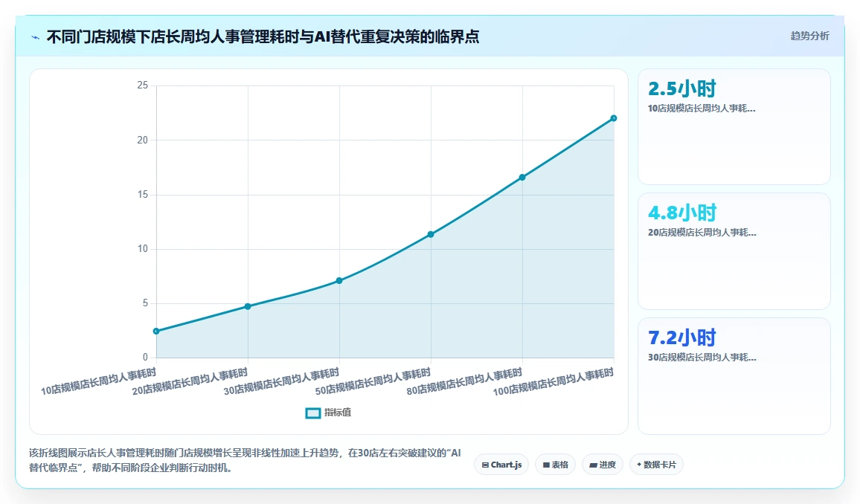This screenshot has height=504, width=860.
Task: Open the 7.2小时 data card
Action: 734,376
